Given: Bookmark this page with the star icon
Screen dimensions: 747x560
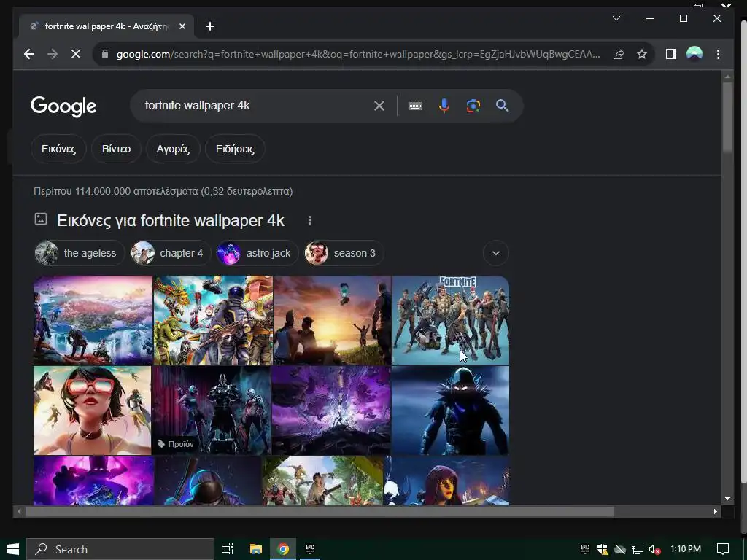Looking at the screenshot, I should (x=642, y=54).
